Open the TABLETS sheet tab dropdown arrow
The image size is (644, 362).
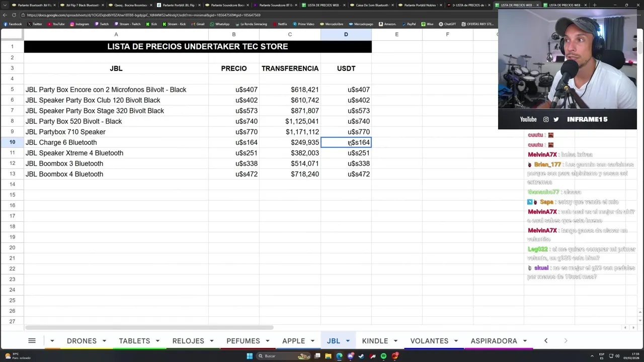[x=158, y=341]
